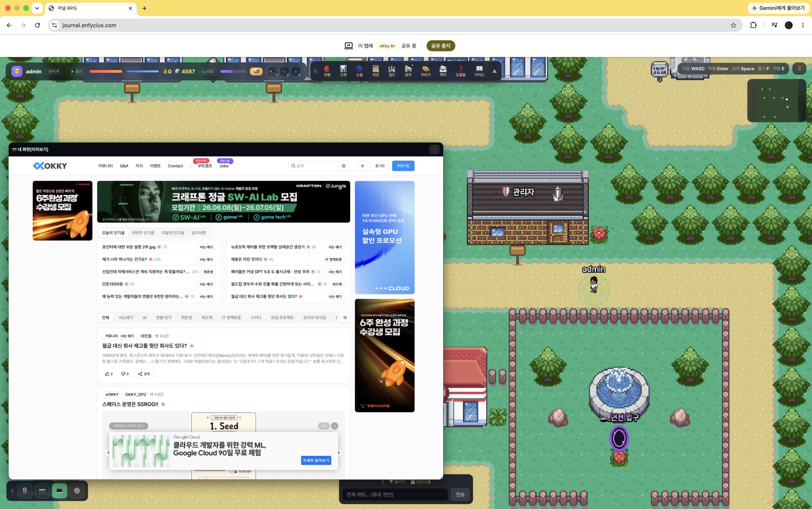Open the 공지 notice megaphone icon

408,71
